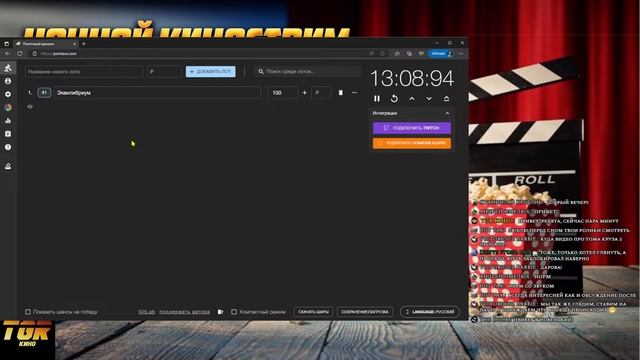Click the #1 badge on Эквилибриум lot

(x=44, y=93)
